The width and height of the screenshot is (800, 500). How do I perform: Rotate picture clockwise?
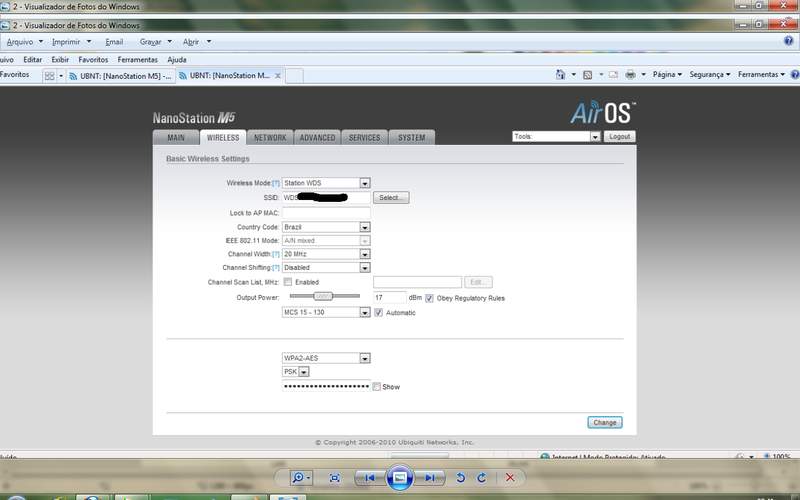482,478
